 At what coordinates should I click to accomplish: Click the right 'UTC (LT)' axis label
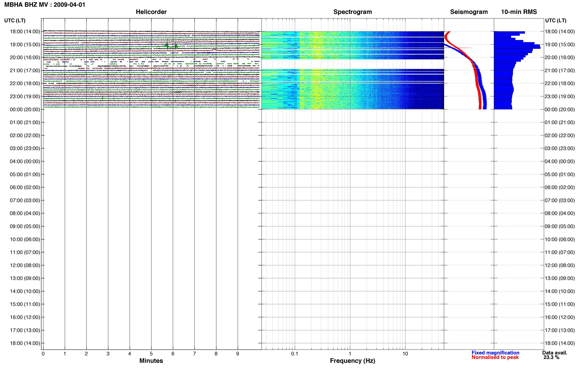(556, 20)
